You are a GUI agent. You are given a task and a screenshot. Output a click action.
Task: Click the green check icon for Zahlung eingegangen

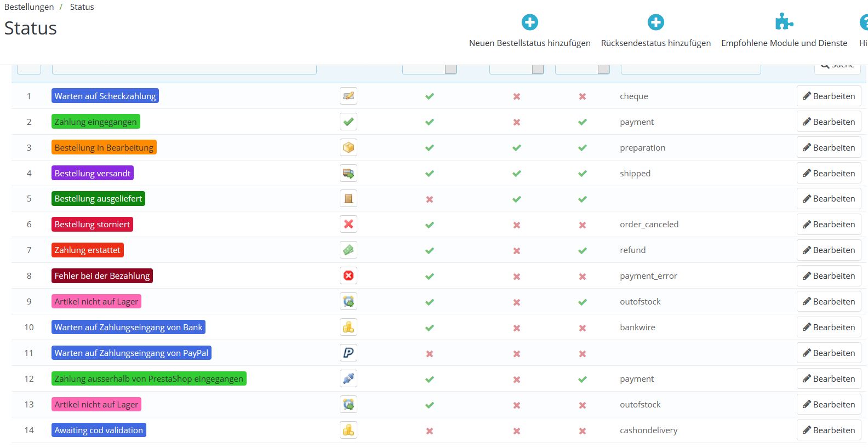tap(349, 122)
